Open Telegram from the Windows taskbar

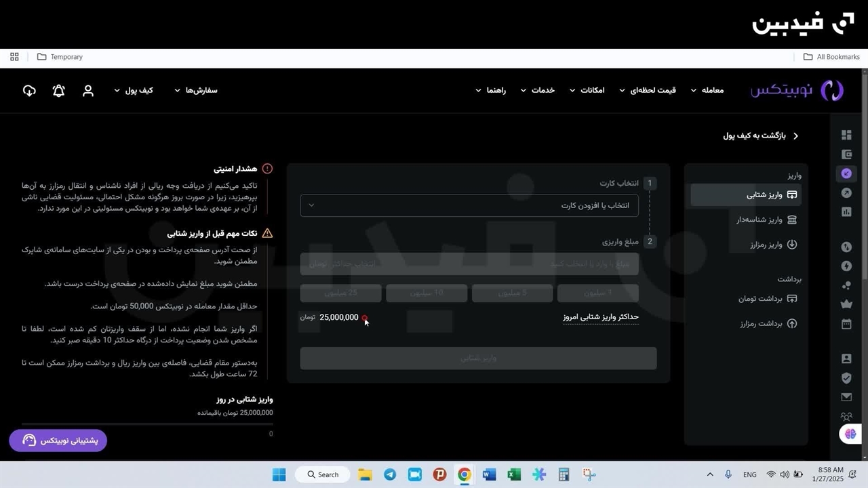pos(390,474)
